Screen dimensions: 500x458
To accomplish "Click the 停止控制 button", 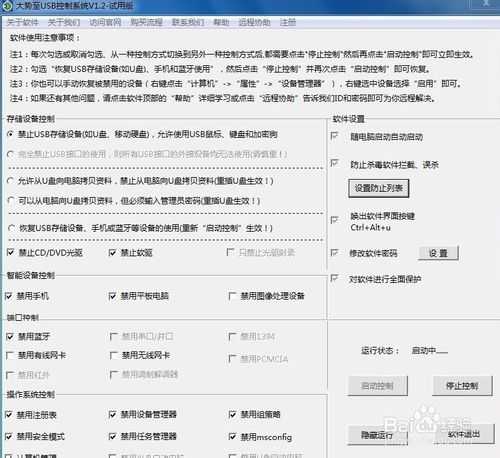I will 462,386.
